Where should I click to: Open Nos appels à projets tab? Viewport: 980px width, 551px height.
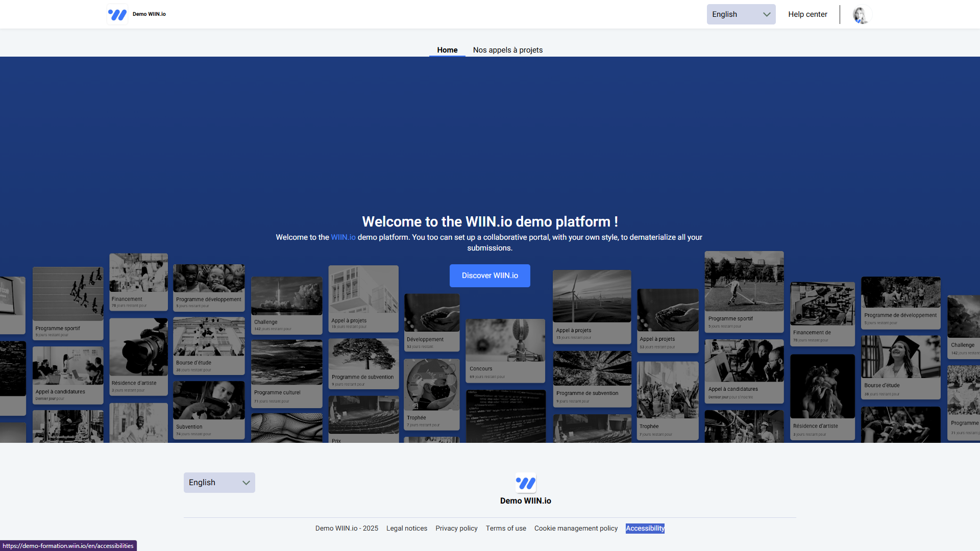pos(508,50)
